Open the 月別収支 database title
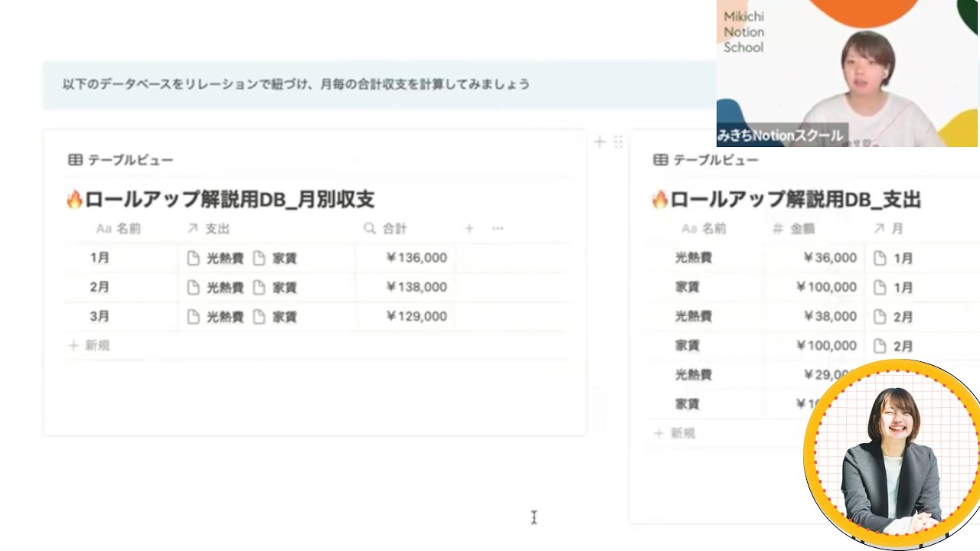 (x=230, y=200)
